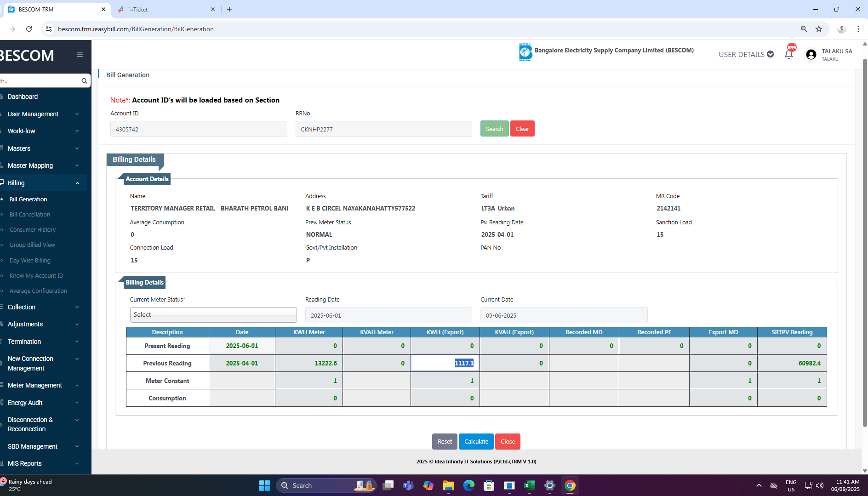This screenshot has width=868, height=496.
Task: Click the sidebar search magnifier icon
Action: (84, 81)
